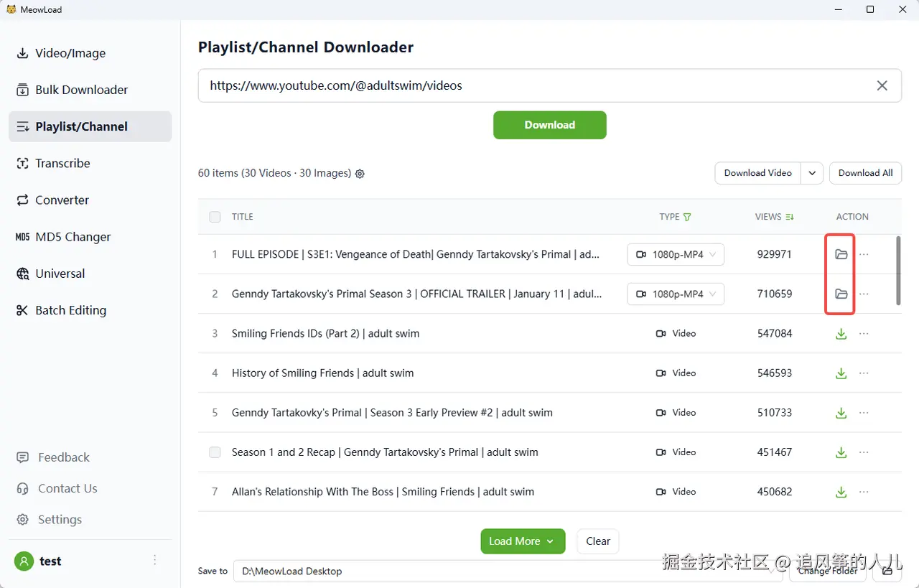This screenshot has width=919, height=588.
Task: Click title FULL EPISODE S3E1 Vengeance of Death
Action: pos(416,254)
